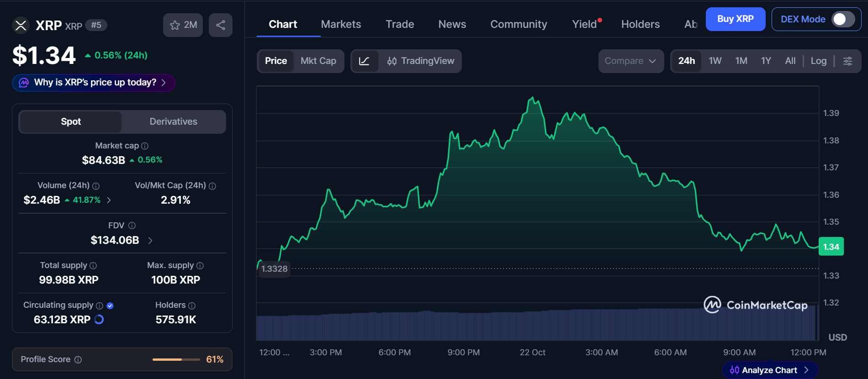Image resolution: width=868 pixels, height=379 pixels.
Task: Select the line chart icon
Action: pos(365,61)
